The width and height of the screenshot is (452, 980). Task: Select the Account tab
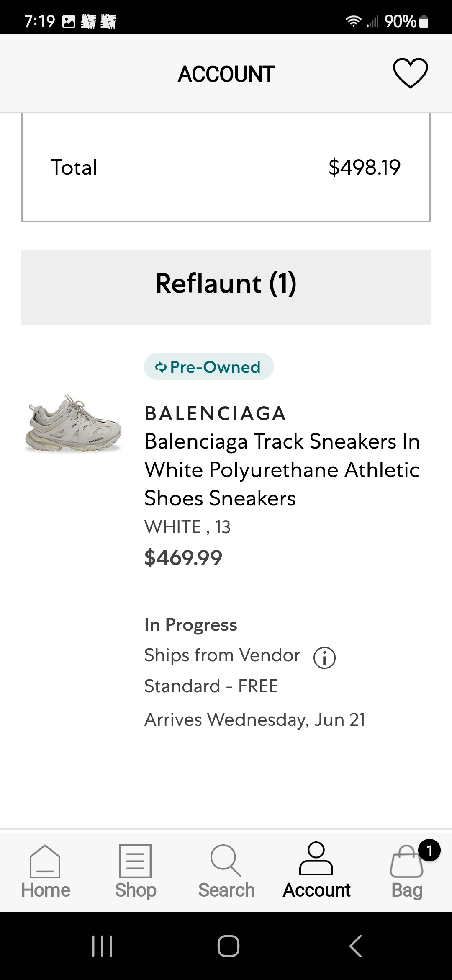click(x=316, y=872)
